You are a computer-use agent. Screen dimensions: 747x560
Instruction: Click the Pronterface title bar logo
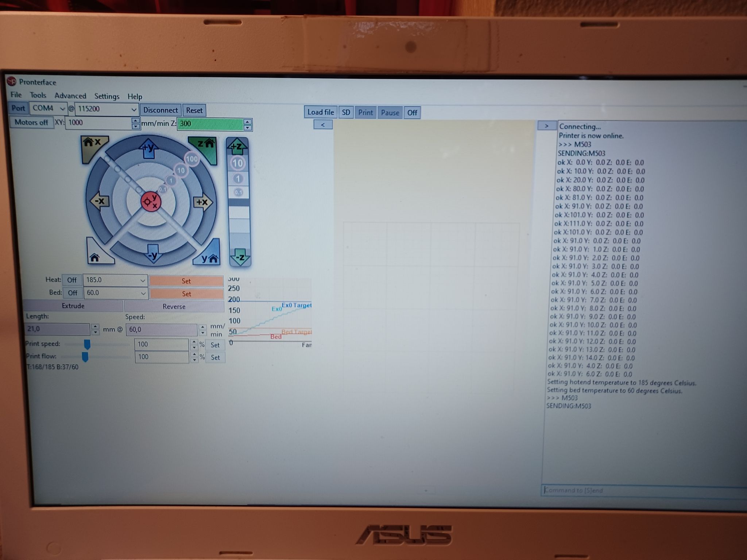tap(12, 81)
